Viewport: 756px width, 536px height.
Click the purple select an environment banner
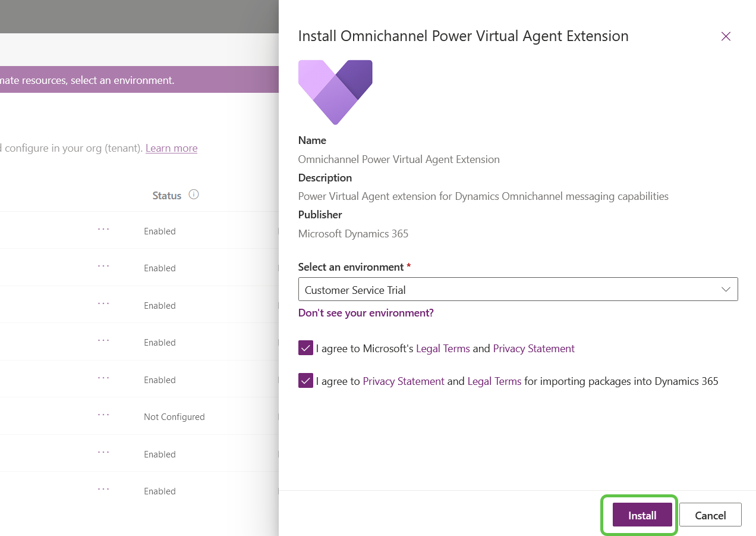click(x=119, y=80)
